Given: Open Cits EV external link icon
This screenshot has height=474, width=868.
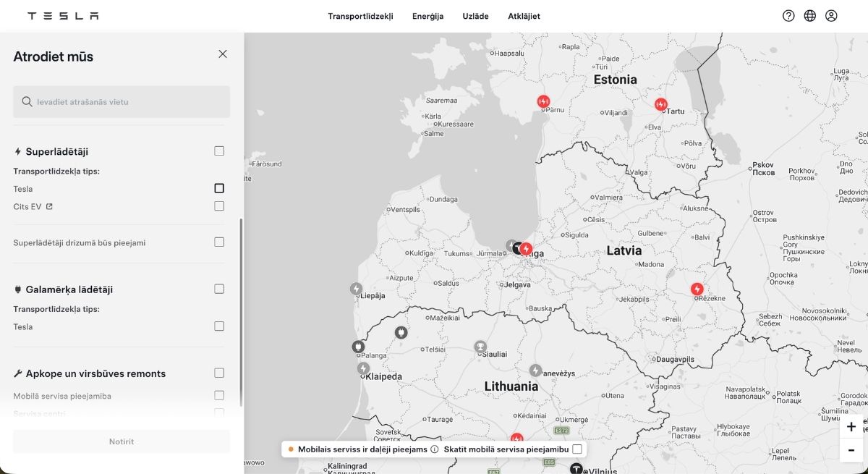Looking at the screenshot, I should pyautogui.click(x=49, y=207).
